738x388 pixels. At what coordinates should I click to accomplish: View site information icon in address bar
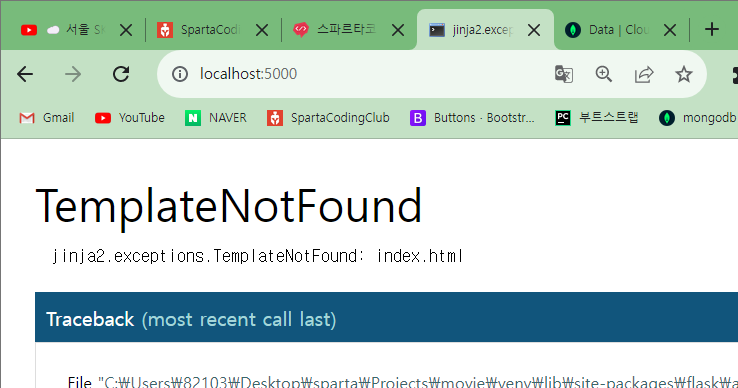pos(180,74)
